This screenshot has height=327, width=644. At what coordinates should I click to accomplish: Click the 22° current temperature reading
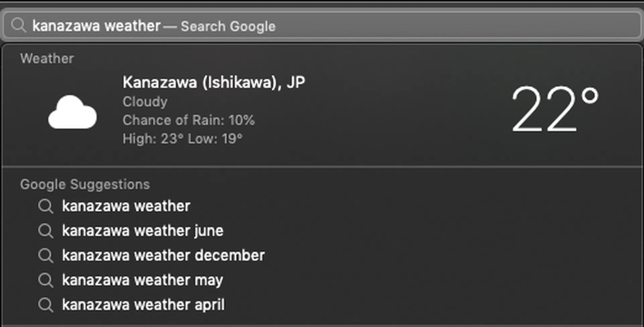554,109
